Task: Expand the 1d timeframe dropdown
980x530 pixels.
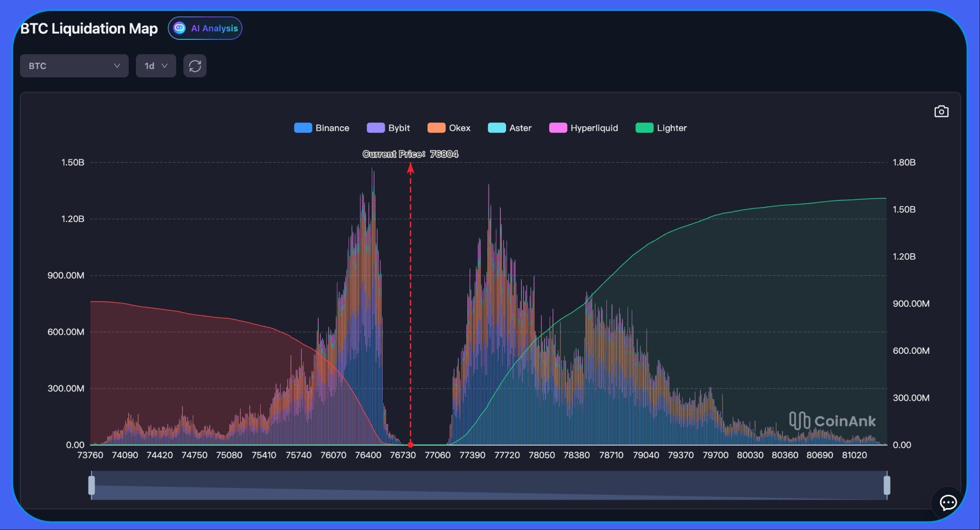Action: click(x=156, y=66)
